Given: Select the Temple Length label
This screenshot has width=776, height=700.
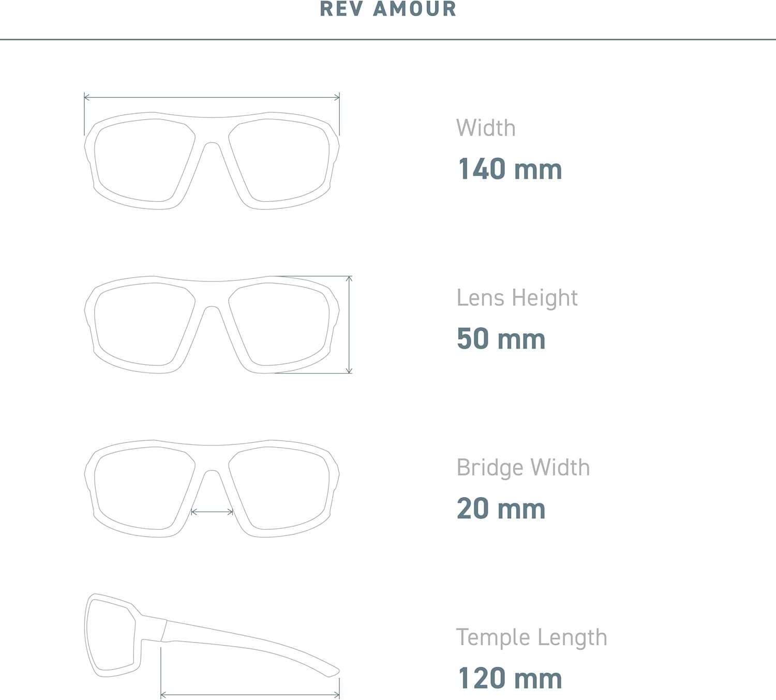Looking at the screenshot, I should tap(531, 637).
